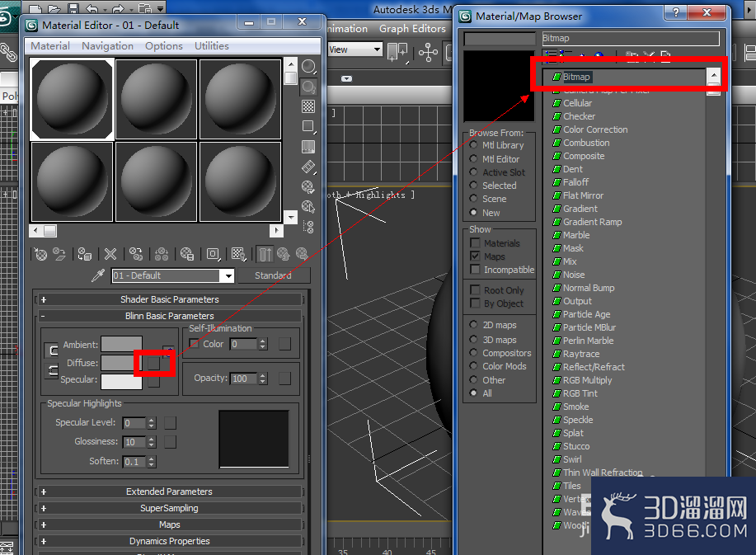This screenshot has width=756, height=555.
Task: Collapse the Blinn Basic Parameters rollout
Action: (x=169, y=316)
